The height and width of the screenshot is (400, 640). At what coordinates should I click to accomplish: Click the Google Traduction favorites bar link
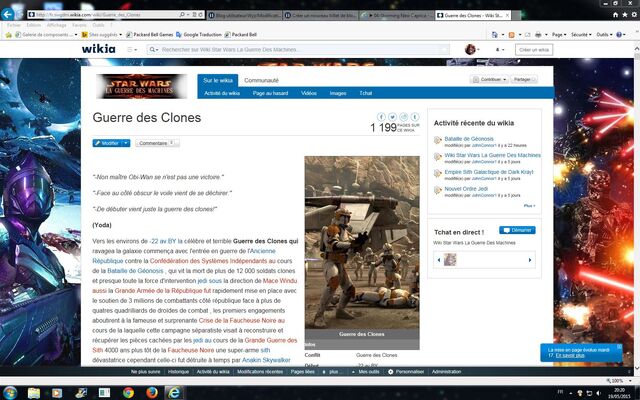coord(199,35)
